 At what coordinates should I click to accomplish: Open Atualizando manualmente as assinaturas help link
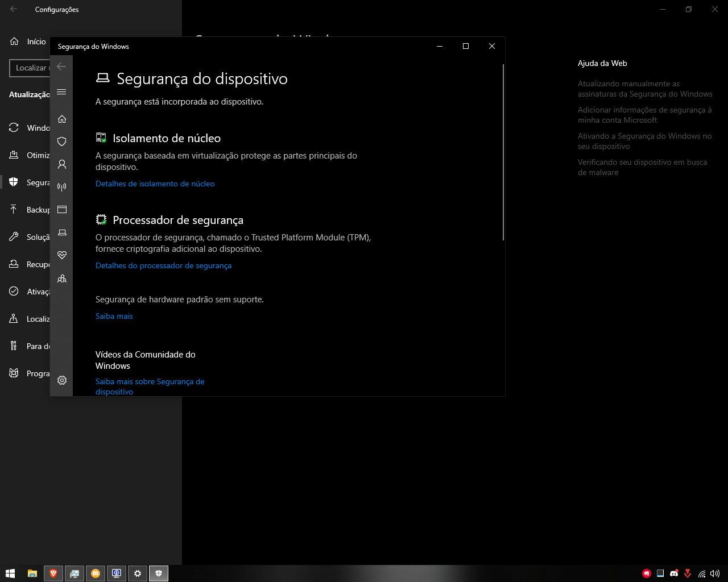[645, 89]
